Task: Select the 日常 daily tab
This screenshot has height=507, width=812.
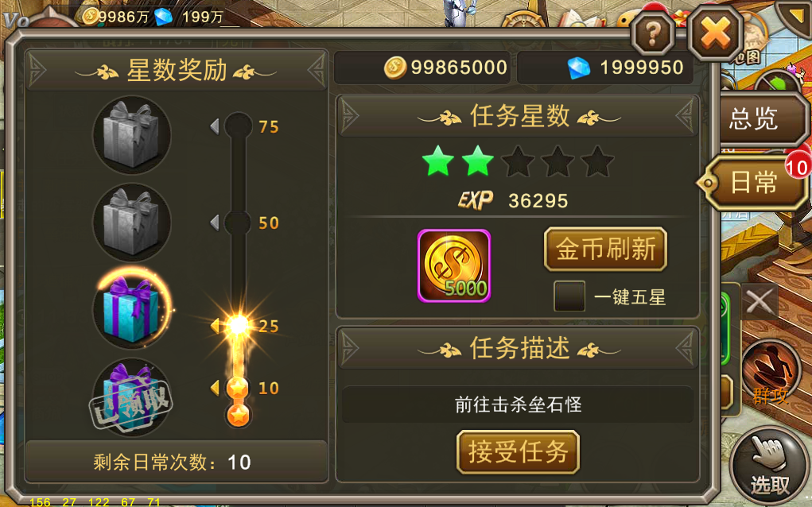Action: point(753,182)
